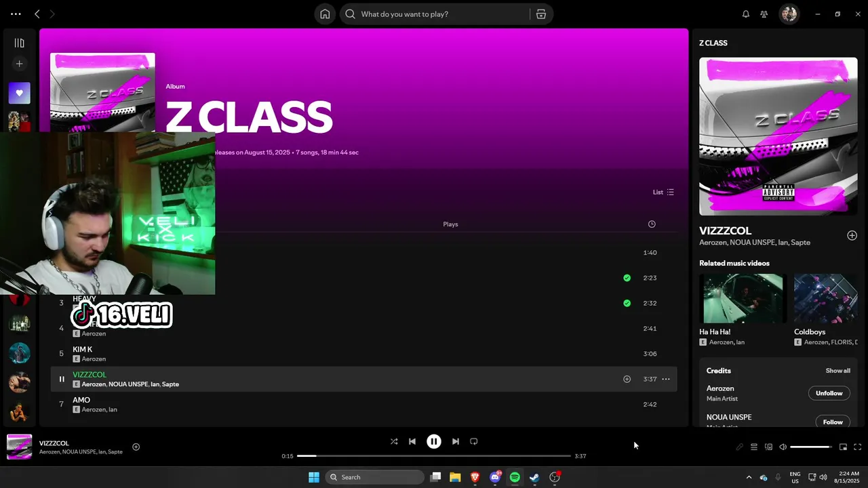Open Windows Start menu
The width and height of the screenshot is (868, 488).
314,477
